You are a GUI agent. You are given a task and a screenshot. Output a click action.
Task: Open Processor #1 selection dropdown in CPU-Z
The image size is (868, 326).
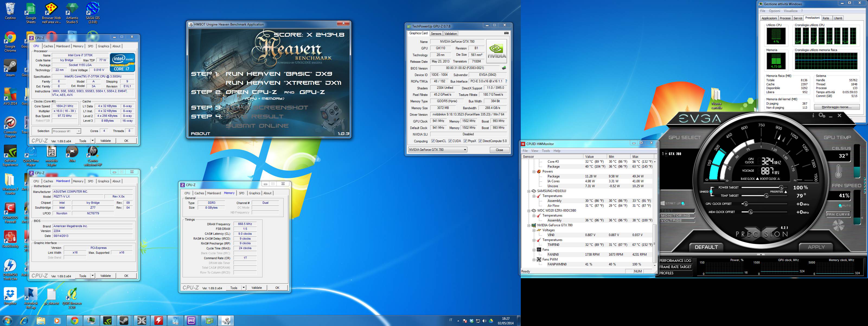click(x=66, y=131)
